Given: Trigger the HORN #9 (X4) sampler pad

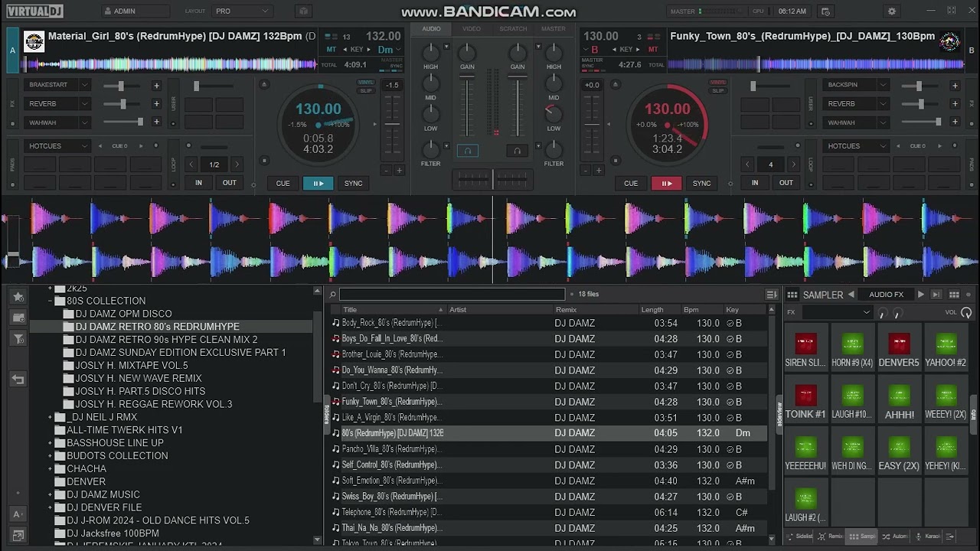Looking at the screenshot, I should click(x=852, y=349).
